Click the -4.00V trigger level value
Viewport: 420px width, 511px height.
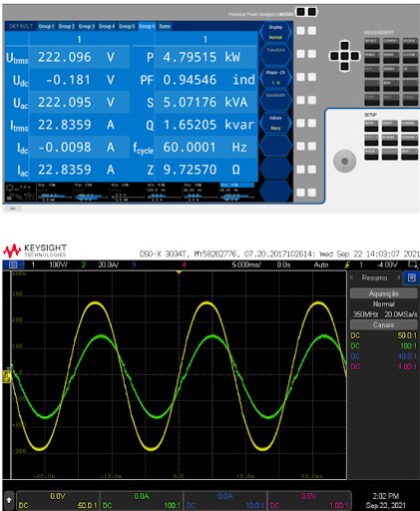pyautogui.click(x=387, y=264)
